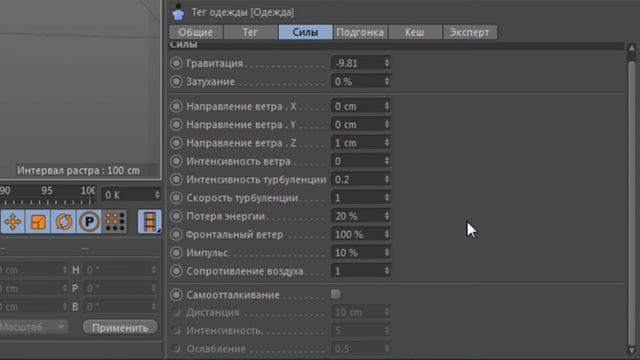
Task: Toggle keyframe circle for Направление ветра X
Action: click(176, 106)
